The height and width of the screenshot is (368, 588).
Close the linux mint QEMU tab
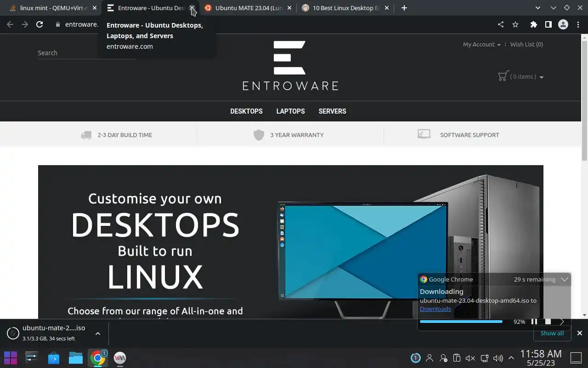coord(95,8)
